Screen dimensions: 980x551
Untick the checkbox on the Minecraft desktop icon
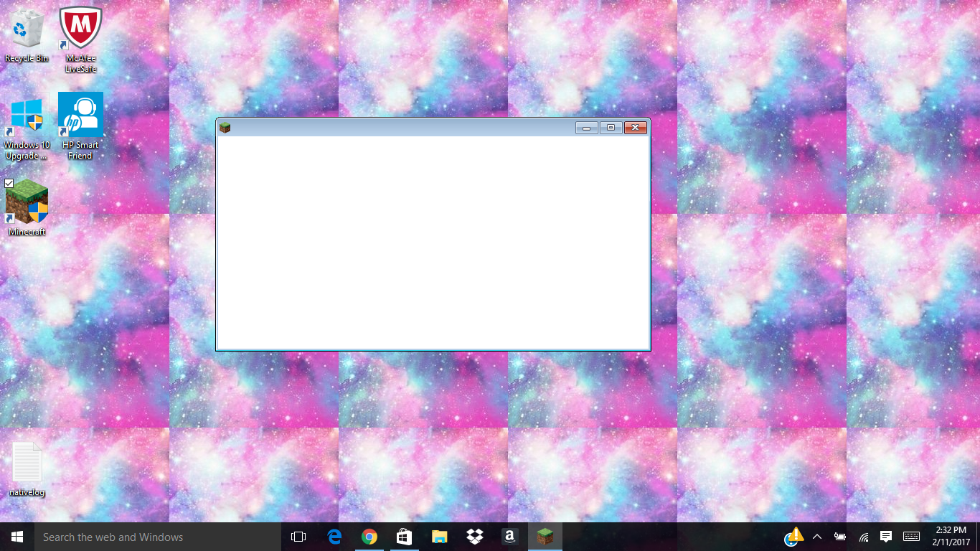pos(9,184)
